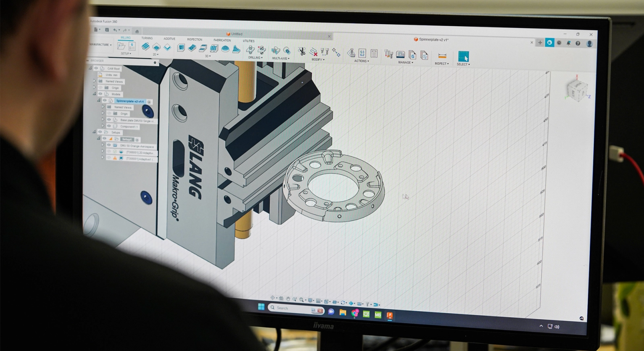The width and height of the screenshot is (644, 351).
Task: Click the Simulate icon in Actions group
Action: pyautogui.click(x=351, y=53)
